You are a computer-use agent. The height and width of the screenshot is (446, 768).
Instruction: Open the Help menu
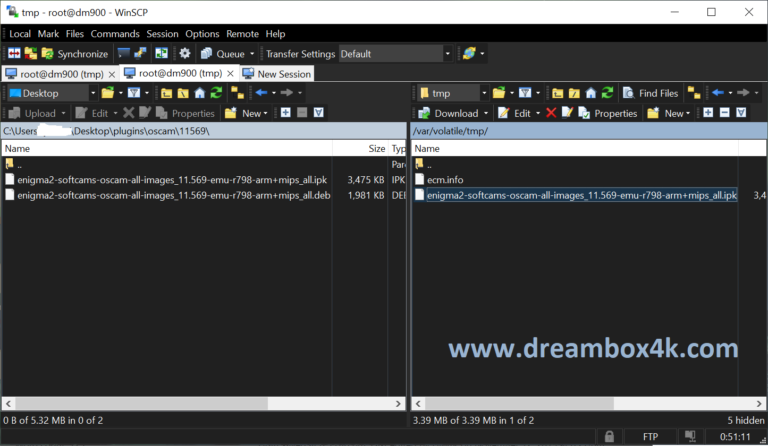[x=275, y=34]
